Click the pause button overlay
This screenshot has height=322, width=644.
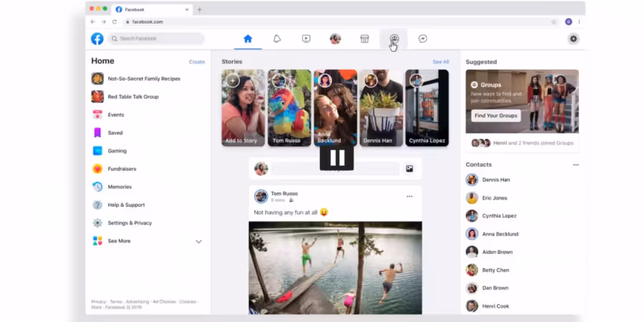(x=337, y=157)
